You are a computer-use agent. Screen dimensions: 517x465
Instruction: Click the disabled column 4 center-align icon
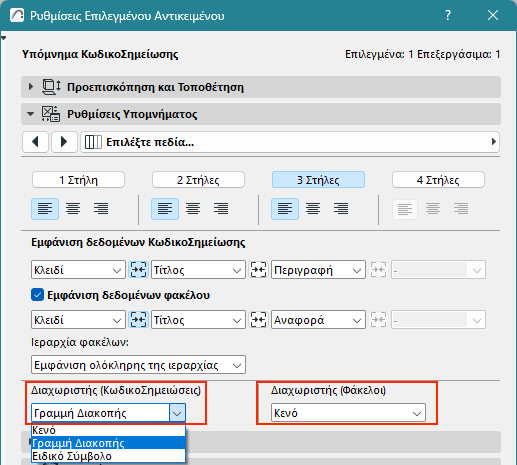[433, 209]
